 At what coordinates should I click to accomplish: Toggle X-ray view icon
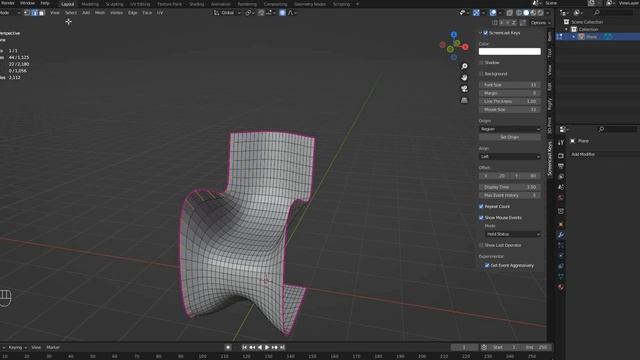click(x=509, y=13)
